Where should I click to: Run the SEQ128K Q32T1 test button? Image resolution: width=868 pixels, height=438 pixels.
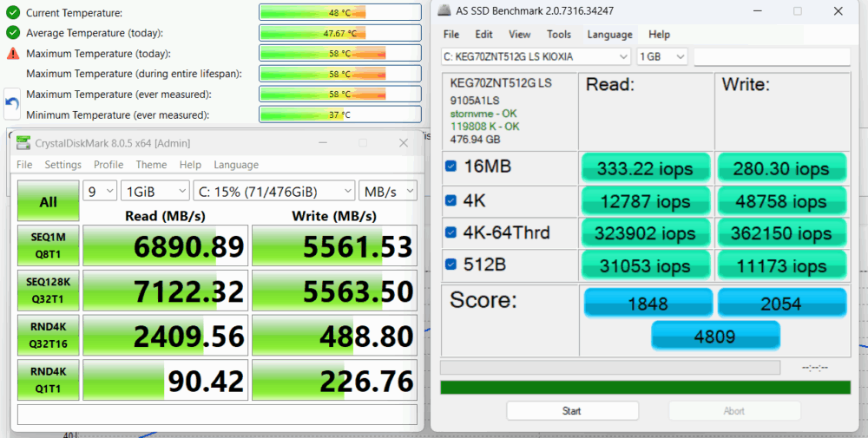click(48, 291)
